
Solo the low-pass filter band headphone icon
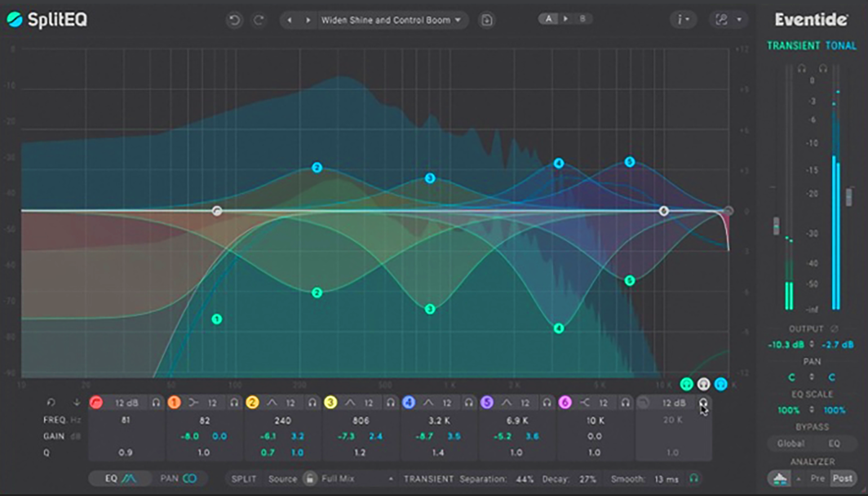[704, 403]
